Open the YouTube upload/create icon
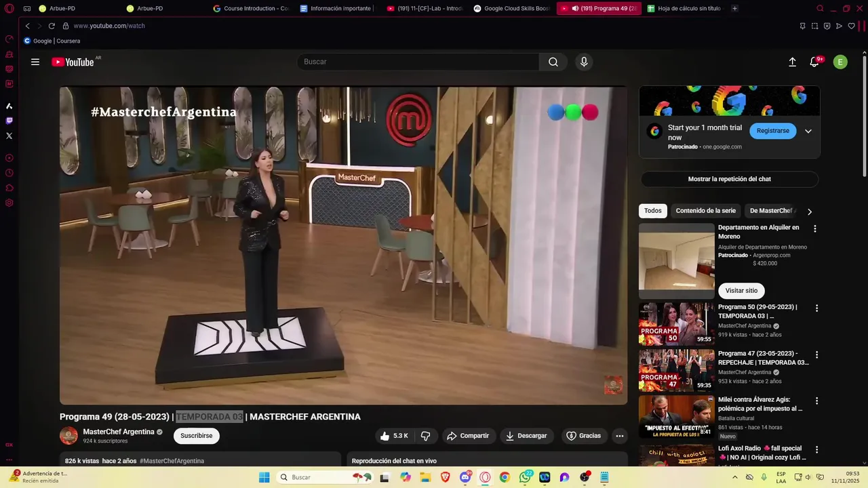This screenshot has height=488, width=868. tap(792, 62)
